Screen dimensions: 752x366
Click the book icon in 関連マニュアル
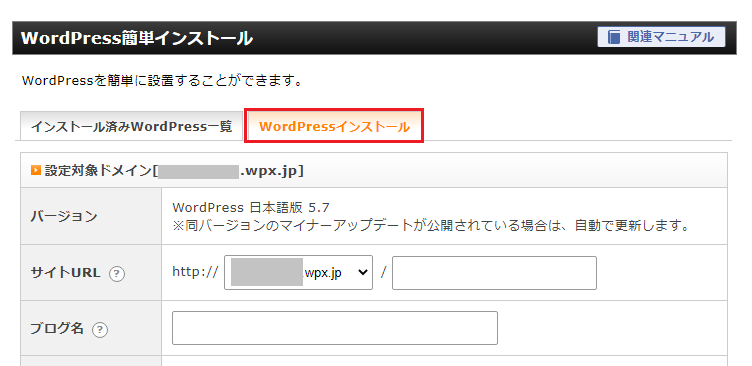(614, 37)
